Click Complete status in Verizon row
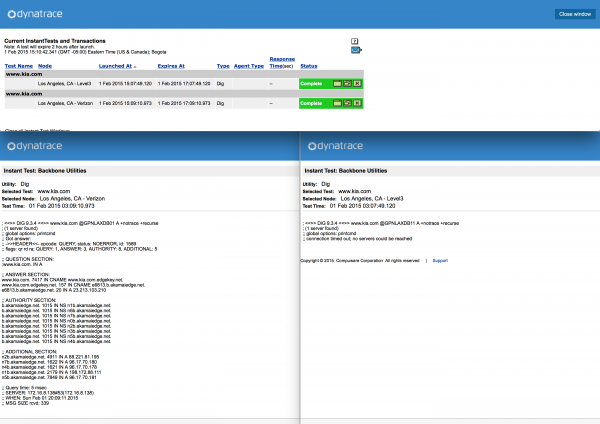The height and width of the screenshot is (424, 600). (311, 103)
